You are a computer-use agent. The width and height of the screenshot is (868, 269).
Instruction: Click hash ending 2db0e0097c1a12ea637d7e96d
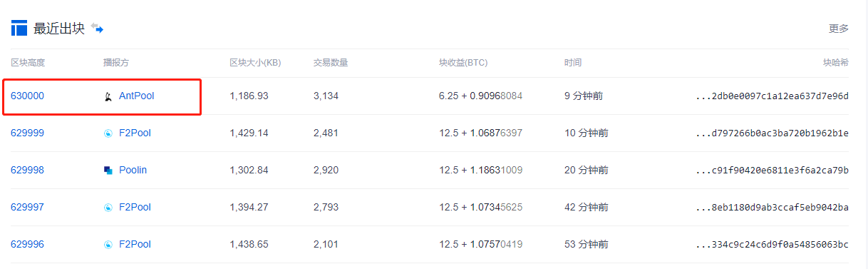click(772, 96)
